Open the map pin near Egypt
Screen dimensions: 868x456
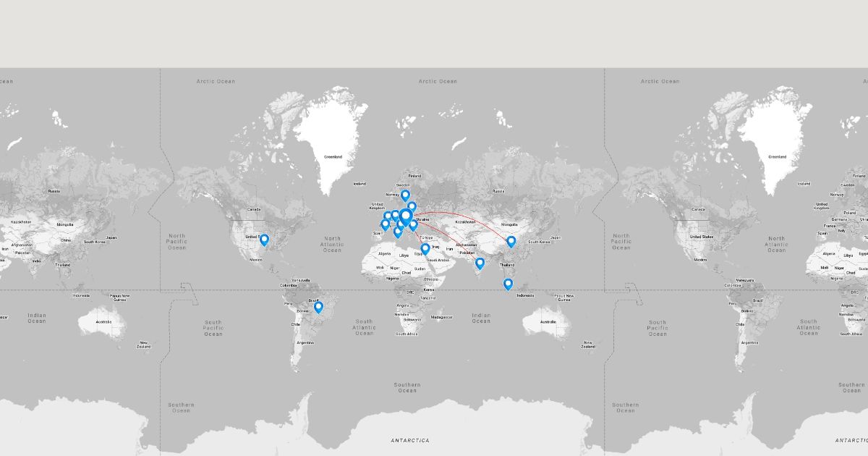pyautogui.click(x=425, y=248)
